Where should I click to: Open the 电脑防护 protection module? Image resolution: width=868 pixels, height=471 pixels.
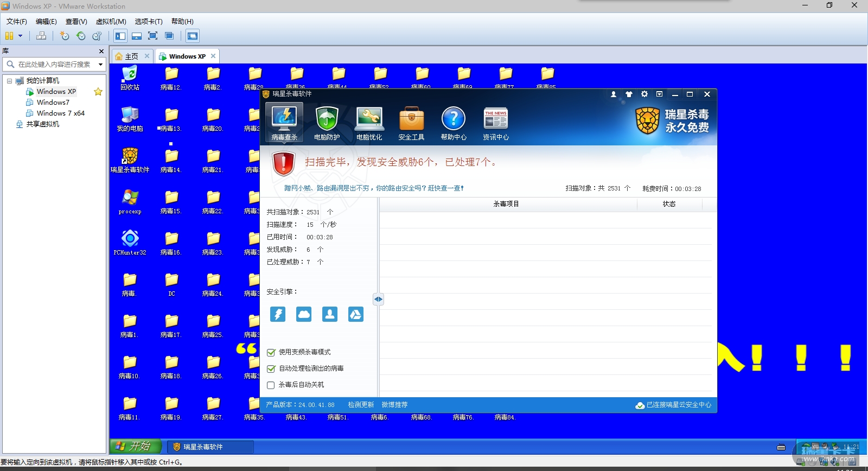pyautogui.click(x=327, y=123)
